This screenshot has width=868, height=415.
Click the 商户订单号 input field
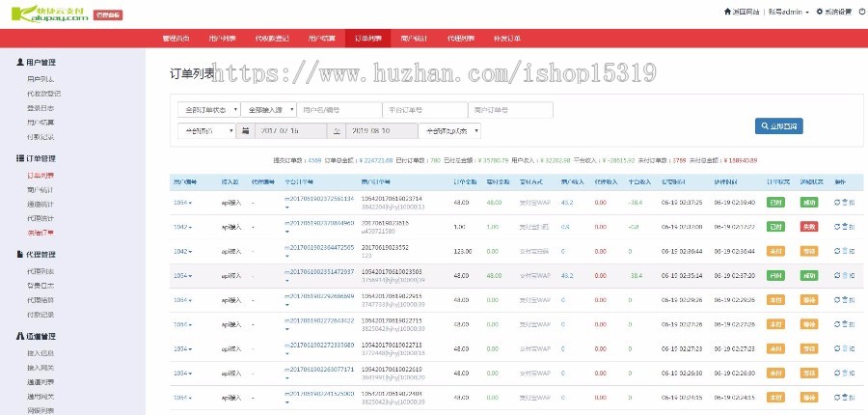tap(510, 110)
